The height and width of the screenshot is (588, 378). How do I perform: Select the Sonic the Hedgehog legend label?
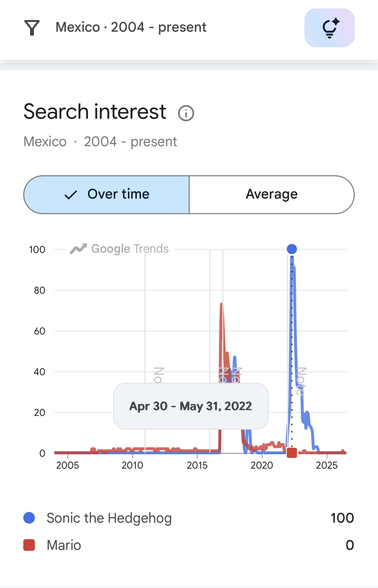click(109, 518)
